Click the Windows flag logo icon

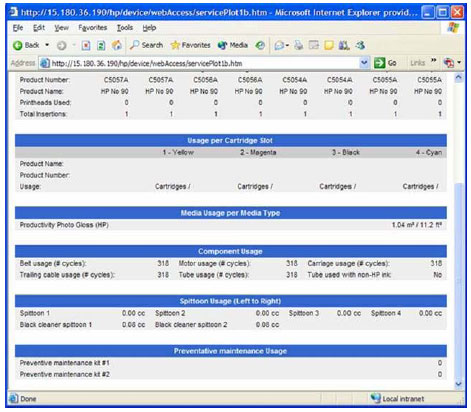coord(453,28)
